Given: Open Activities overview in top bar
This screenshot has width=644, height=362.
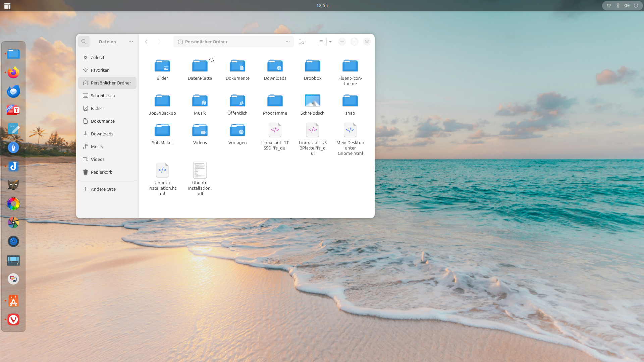Looking at the screenshot, I should click(7, 6).
